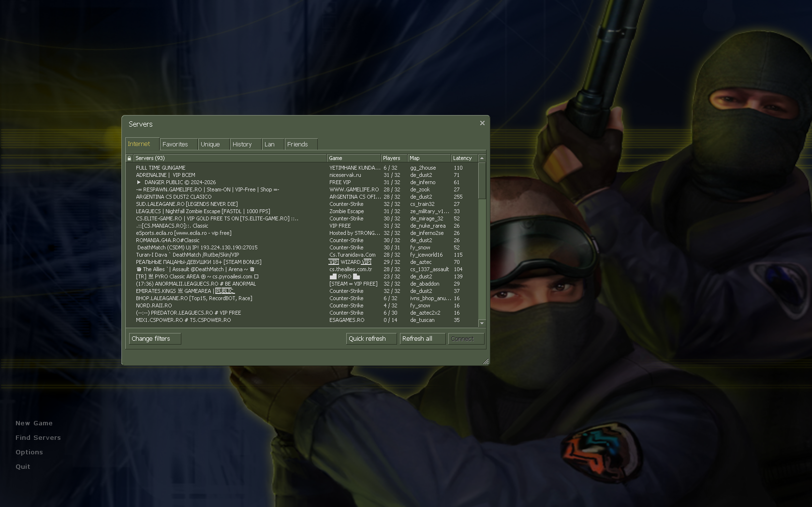Select eSports.ecila.ro server row
Viewport: 812px width, 507px height.
coord(302,233)
